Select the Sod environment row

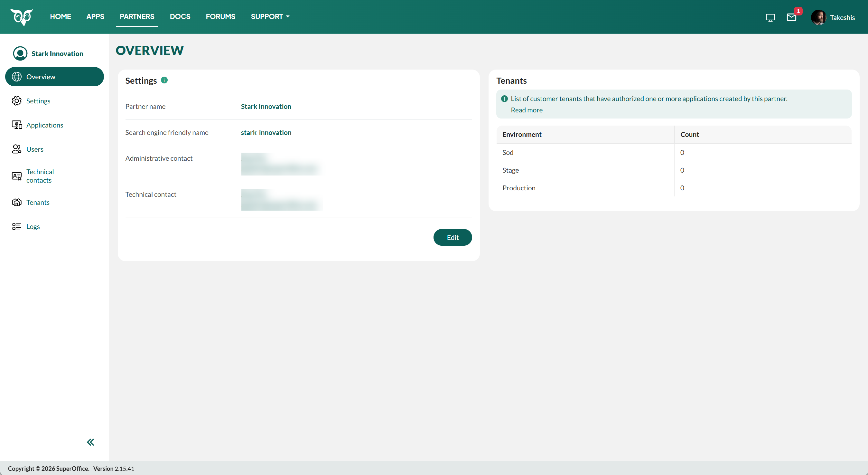(x=674, y=152)
